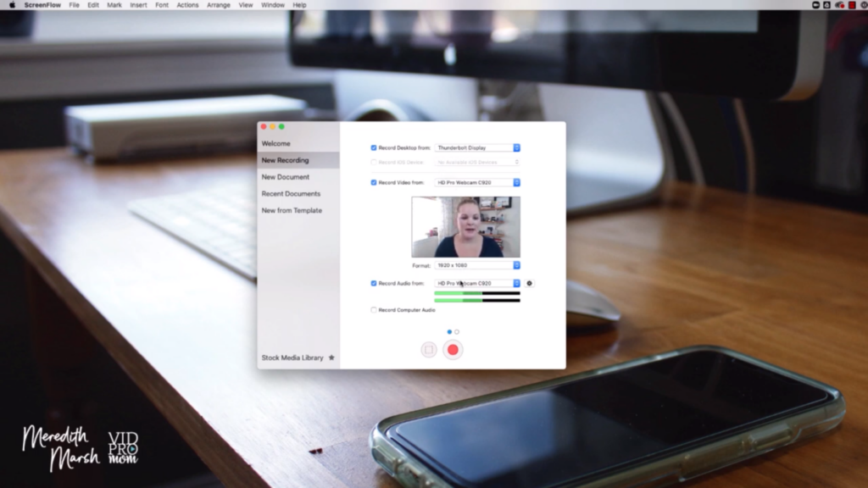The image size is (868, 488).
Task: Open the Actions menu
Action: coord(187,5)
